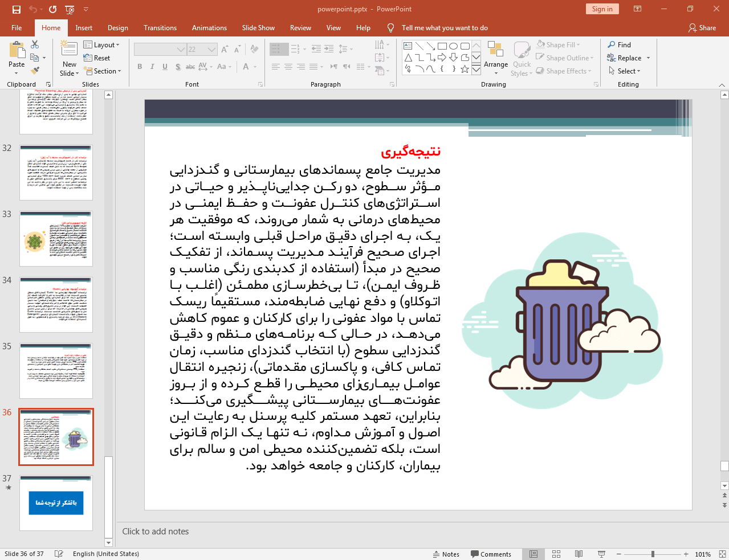Choose the oval shape in Drawing gallery
729x560 pixels.
453,46
